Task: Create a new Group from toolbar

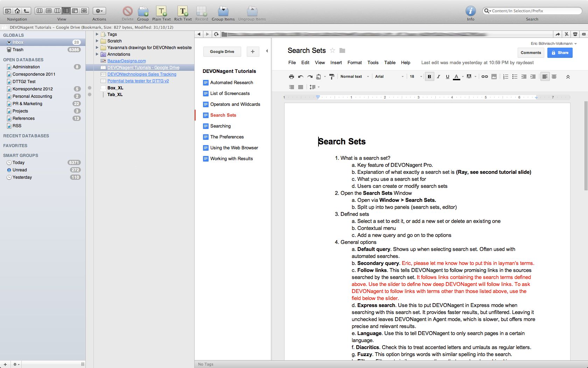Action: point(143,11)
